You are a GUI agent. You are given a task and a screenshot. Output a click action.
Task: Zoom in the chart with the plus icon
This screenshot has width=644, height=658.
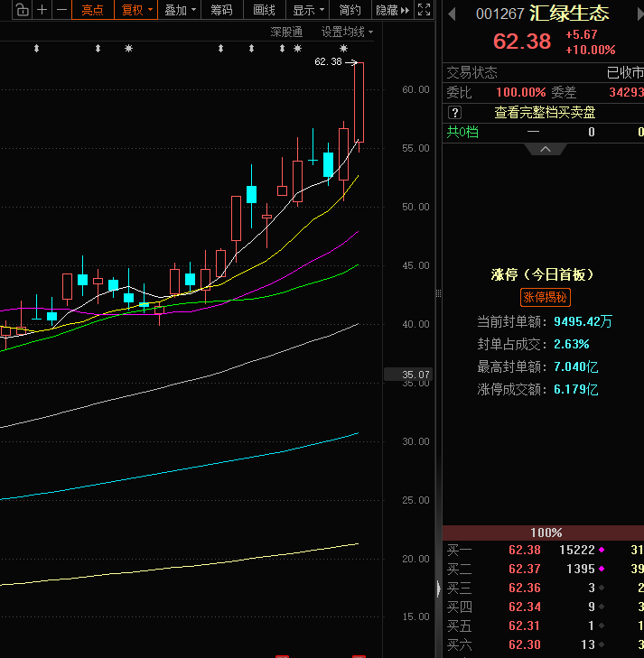[42, 10]
